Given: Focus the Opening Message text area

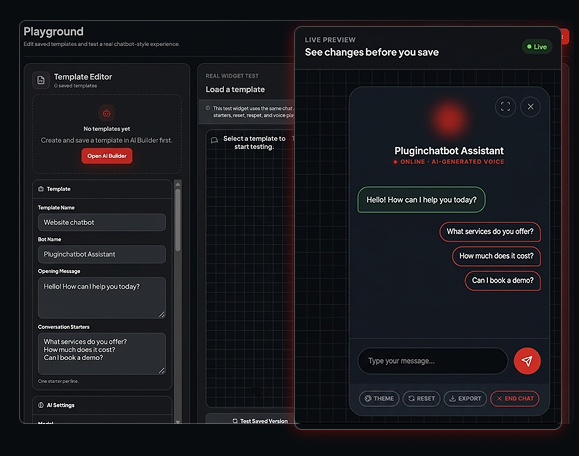Looking at the screenshot, I should click(x=102, y=298).
